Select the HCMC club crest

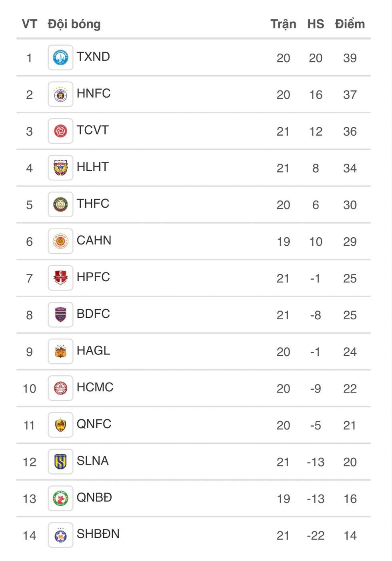click(x=60, y=388)
